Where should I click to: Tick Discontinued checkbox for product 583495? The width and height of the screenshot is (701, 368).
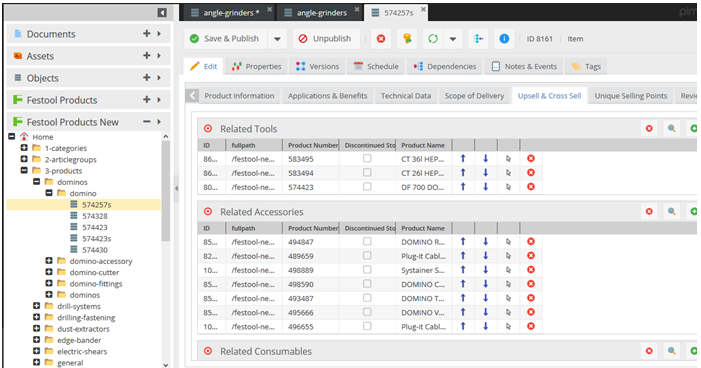367,158
